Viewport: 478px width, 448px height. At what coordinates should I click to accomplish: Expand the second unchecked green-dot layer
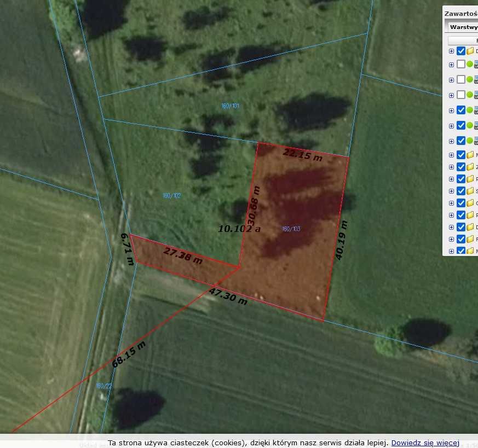(x=452, y=80)
